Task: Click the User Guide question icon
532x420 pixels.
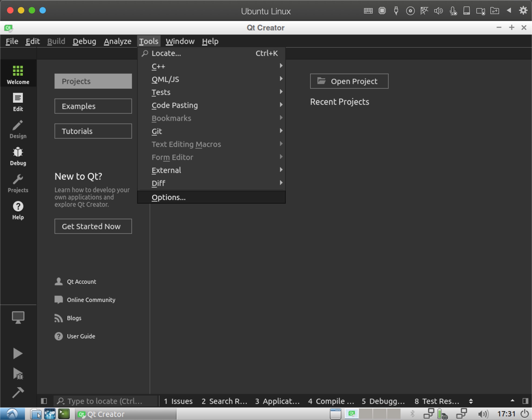Action: click(59, 336)
